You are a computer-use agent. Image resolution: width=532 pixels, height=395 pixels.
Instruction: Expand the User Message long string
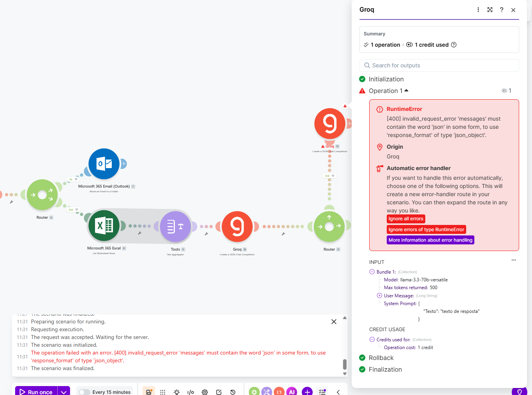pos(379,295)
